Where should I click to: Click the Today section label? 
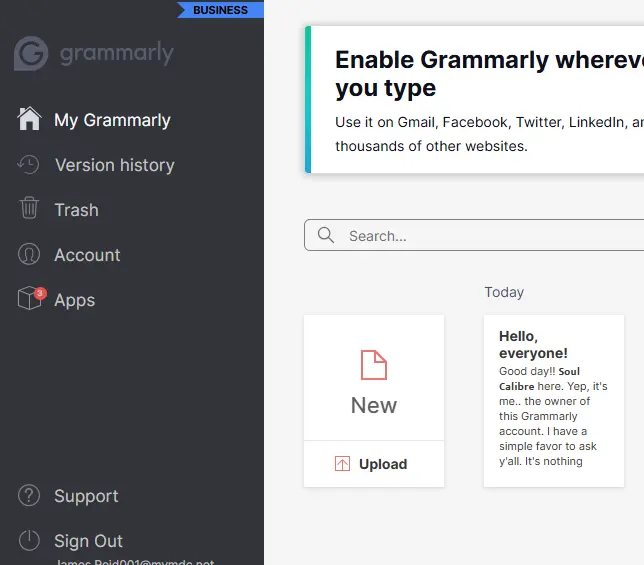(504, 292)
